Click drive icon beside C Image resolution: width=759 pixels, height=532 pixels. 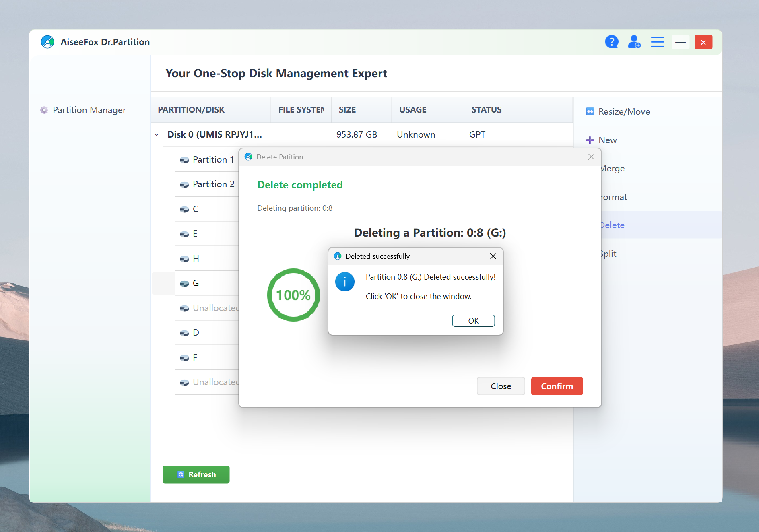(184, 210)
